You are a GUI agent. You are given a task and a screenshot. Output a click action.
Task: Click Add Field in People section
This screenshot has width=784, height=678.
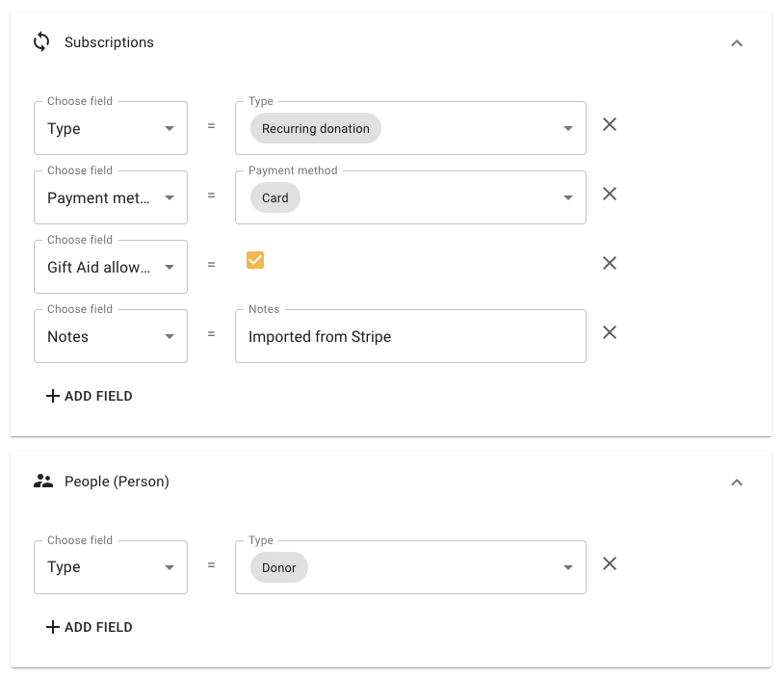coord(89,627)
